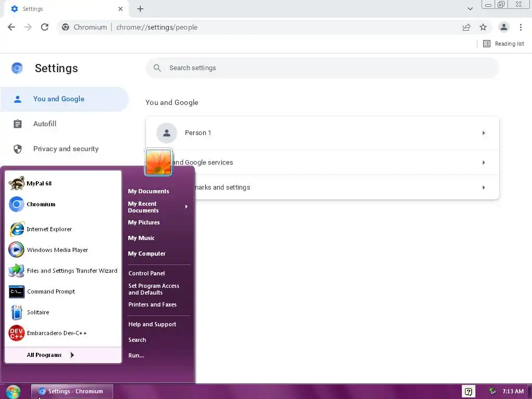Click the user account picture thumbnail

point(158,162)
